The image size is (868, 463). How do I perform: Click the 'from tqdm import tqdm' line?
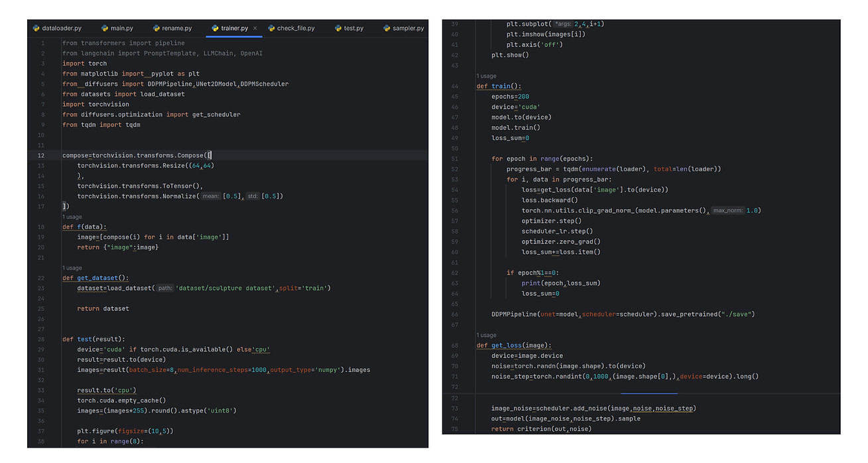101,125
